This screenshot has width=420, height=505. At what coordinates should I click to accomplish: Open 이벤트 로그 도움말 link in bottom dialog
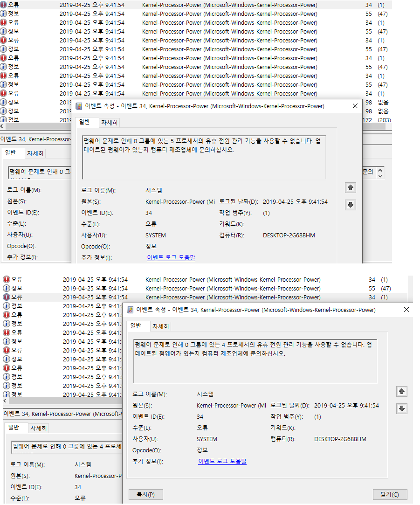point(222,461)
